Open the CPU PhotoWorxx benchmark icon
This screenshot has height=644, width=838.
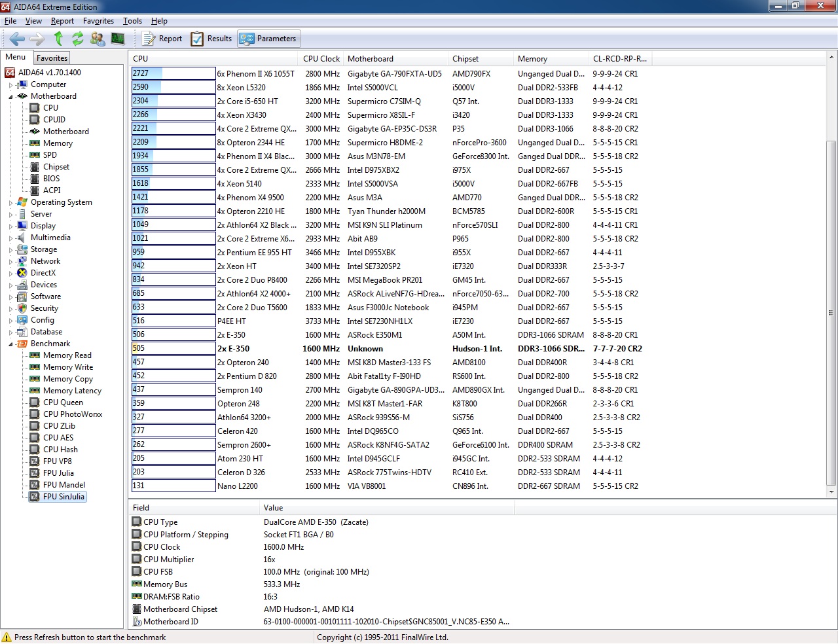(35, 414)
